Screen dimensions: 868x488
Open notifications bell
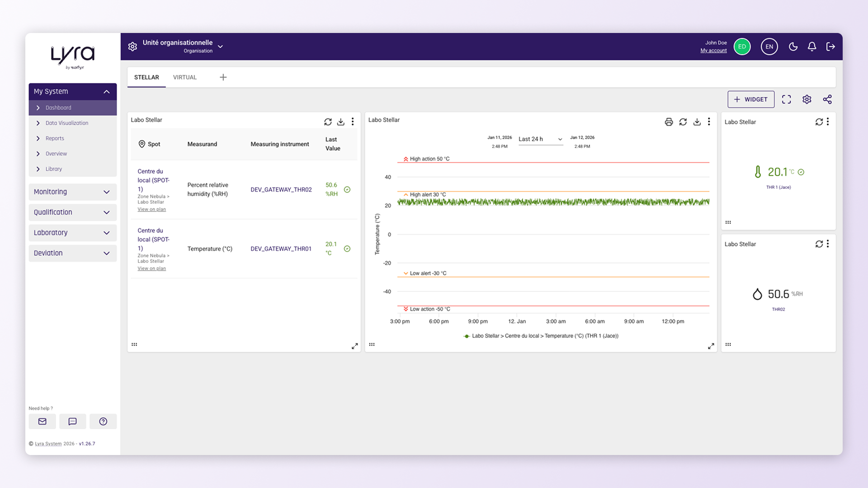[812, 47]
